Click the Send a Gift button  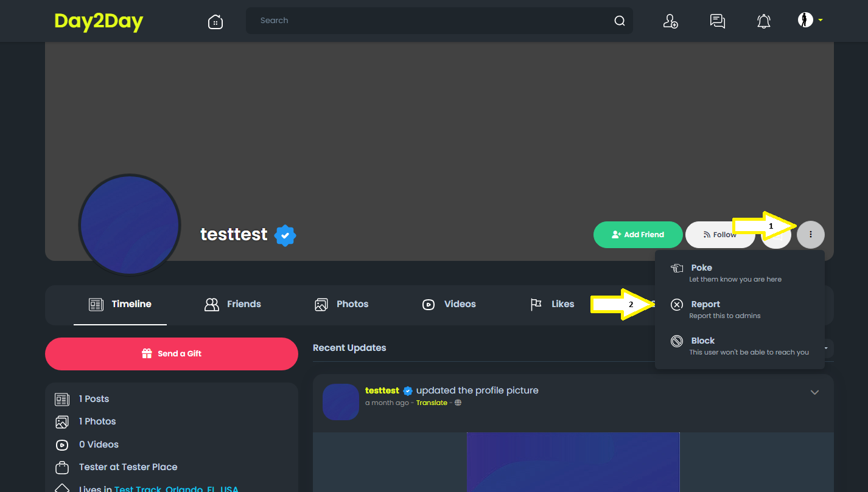click(172, 354)
